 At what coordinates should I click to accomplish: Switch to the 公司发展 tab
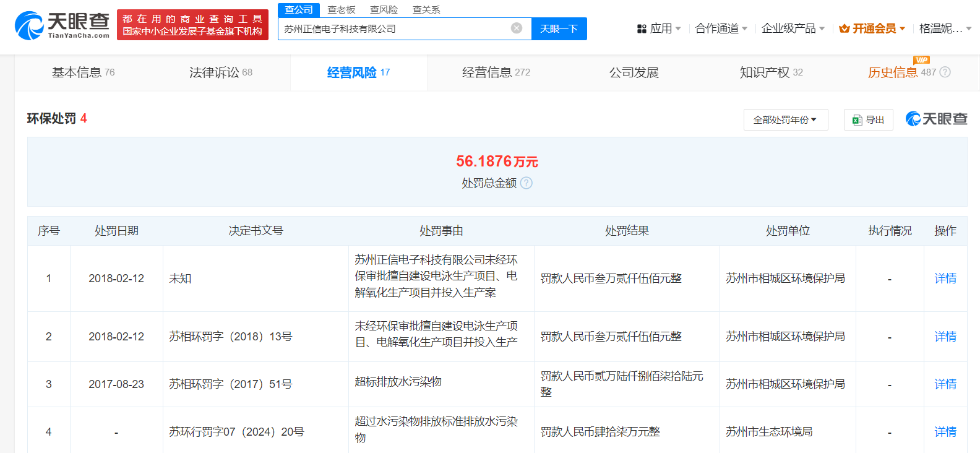pyautogui.click(x=634, y=72)
